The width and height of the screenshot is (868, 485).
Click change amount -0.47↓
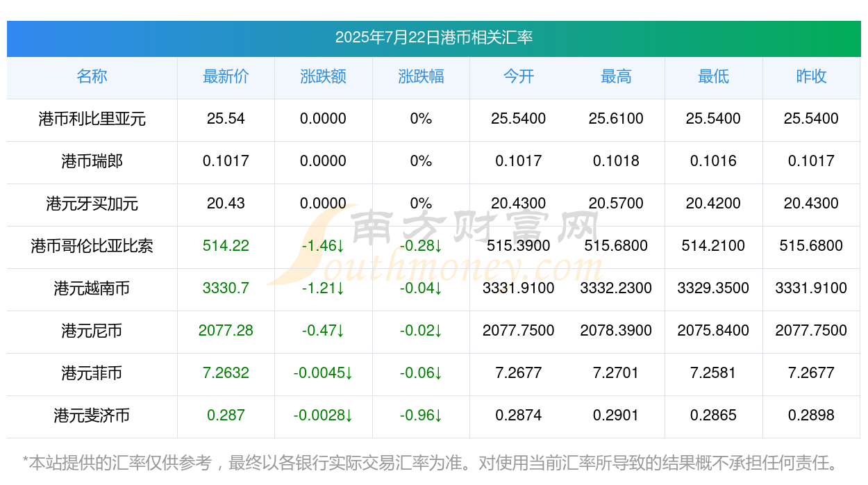(x=324, y=331)
